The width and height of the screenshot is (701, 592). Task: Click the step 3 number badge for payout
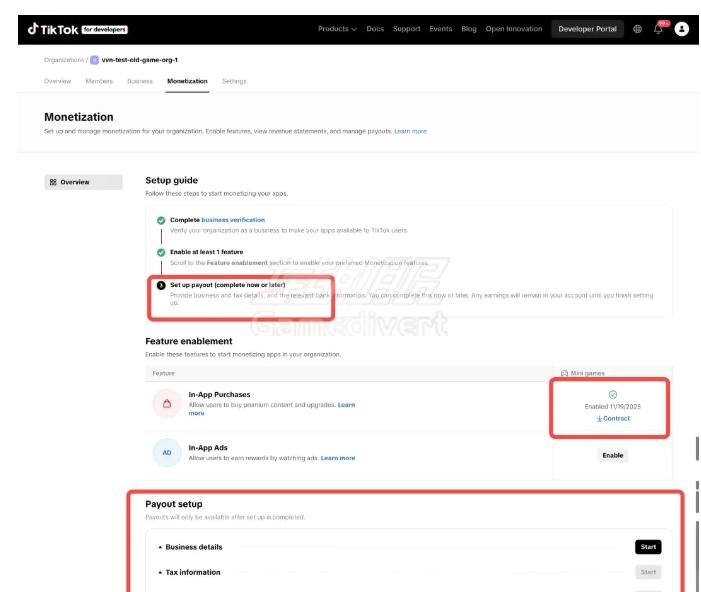point(161,285)
